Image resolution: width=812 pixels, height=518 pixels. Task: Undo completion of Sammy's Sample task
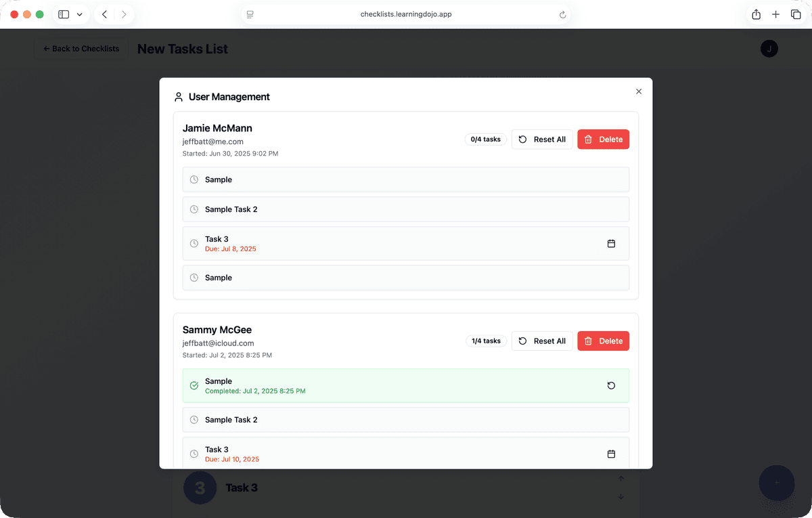tap(611, 386)
